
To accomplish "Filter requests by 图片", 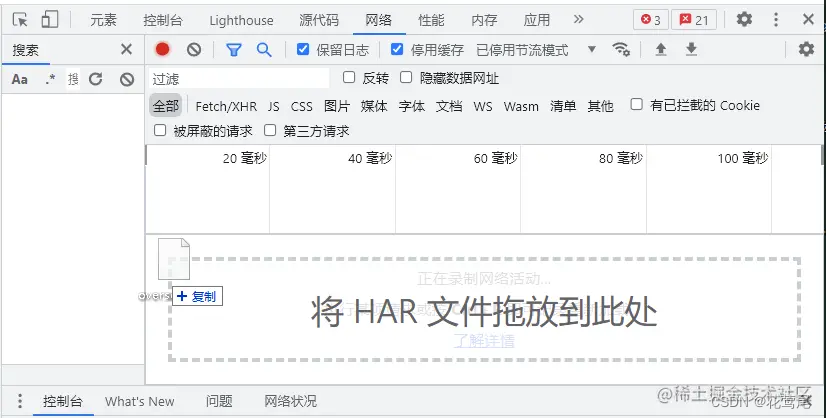I will (337, 106).
